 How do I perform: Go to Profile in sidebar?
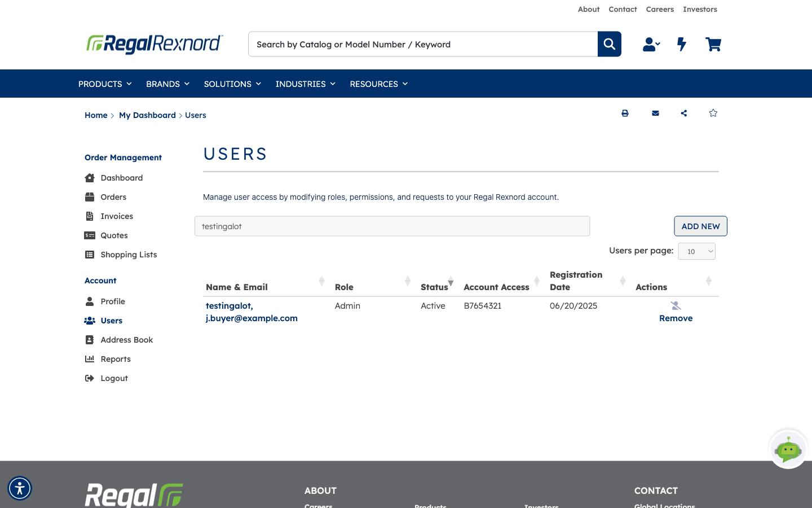click(113, 301)
